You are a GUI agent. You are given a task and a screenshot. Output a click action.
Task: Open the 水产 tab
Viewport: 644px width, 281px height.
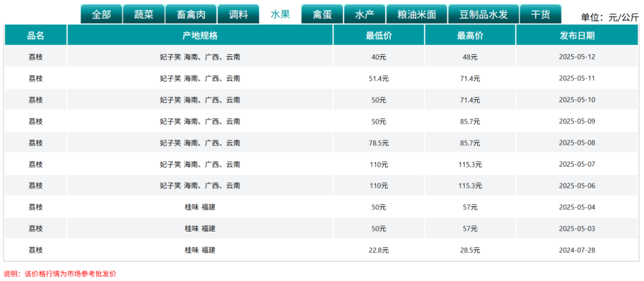click(x=364, y=14)
